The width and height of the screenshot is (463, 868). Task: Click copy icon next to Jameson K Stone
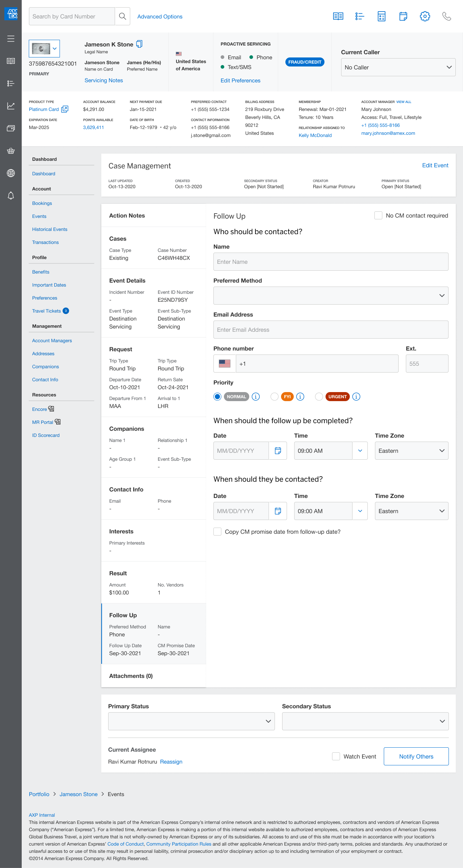coord(139,44)
